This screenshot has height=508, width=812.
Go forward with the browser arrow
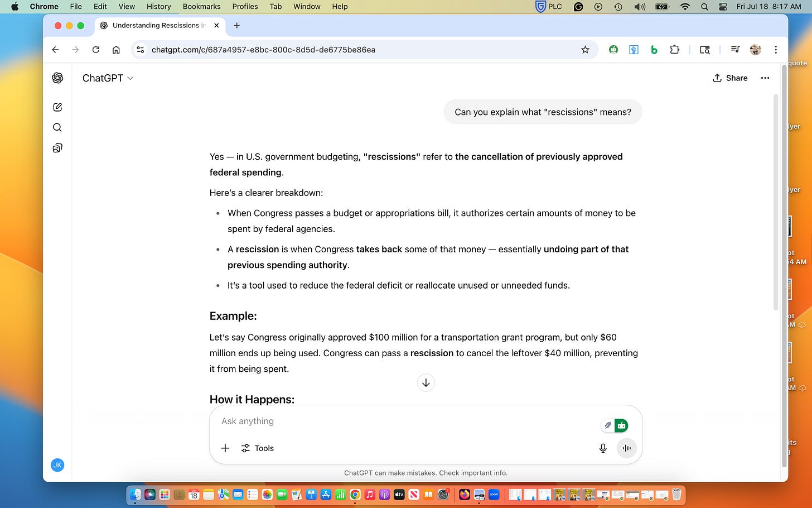point(75,50)
